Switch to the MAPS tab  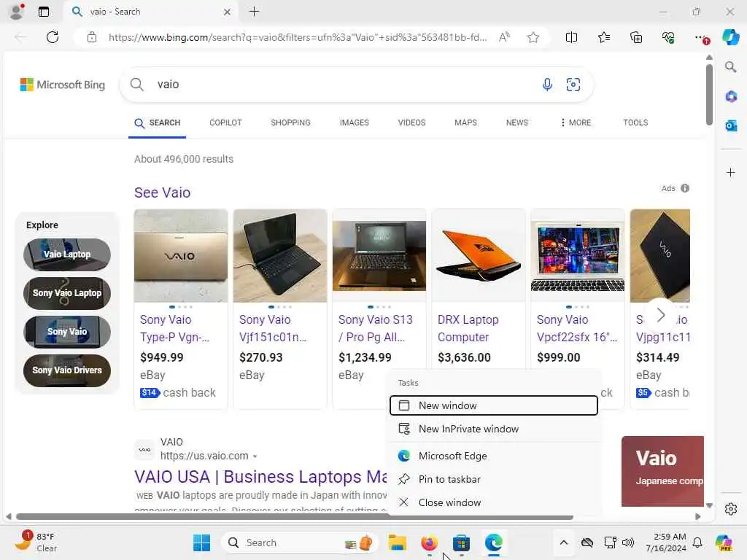click(465, 122)
